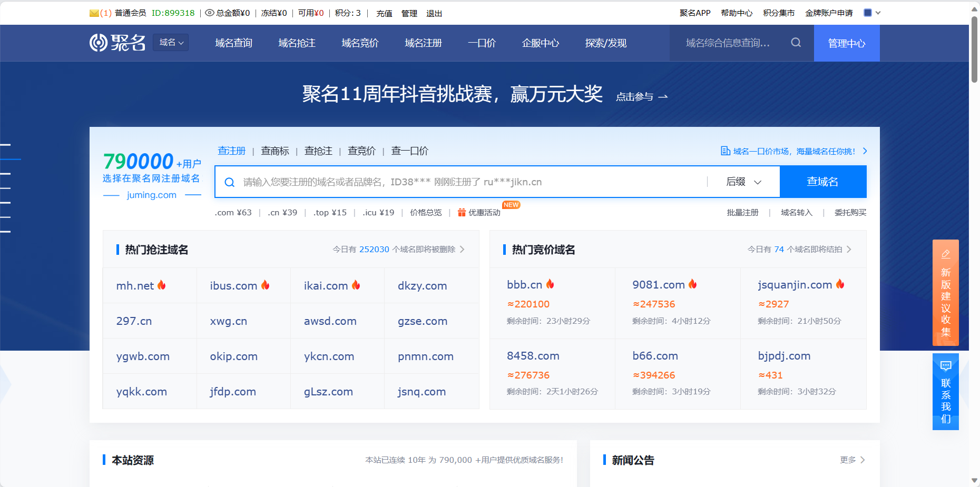This screenshot has width=980, height=487.
Task: Select the 查竞价 tab
Action: click(361, 151)
